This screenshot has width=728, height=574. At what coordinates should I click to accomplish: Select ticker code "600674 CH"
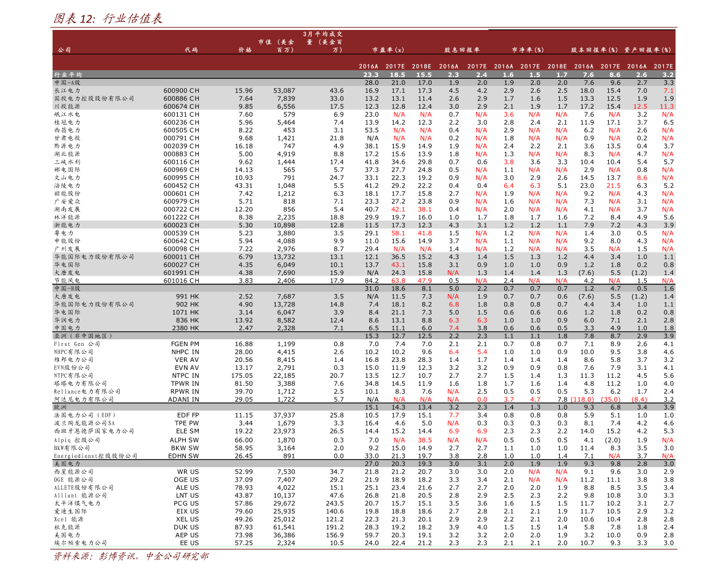181,106
